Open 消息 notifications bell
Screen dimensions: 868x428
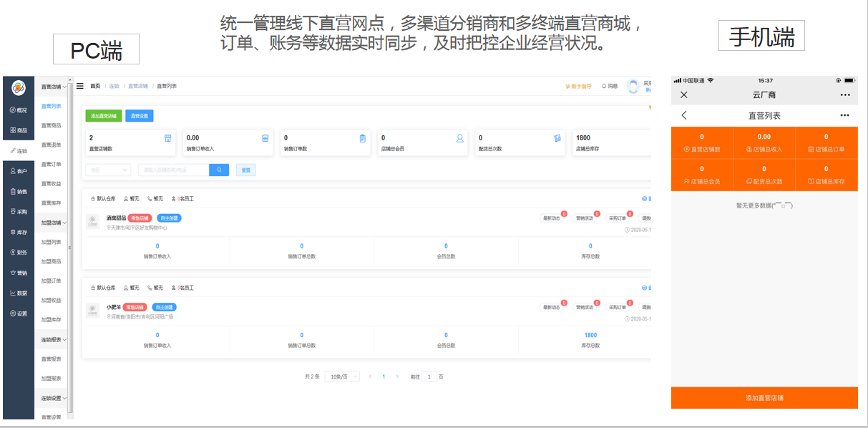[x=610, y=86]
